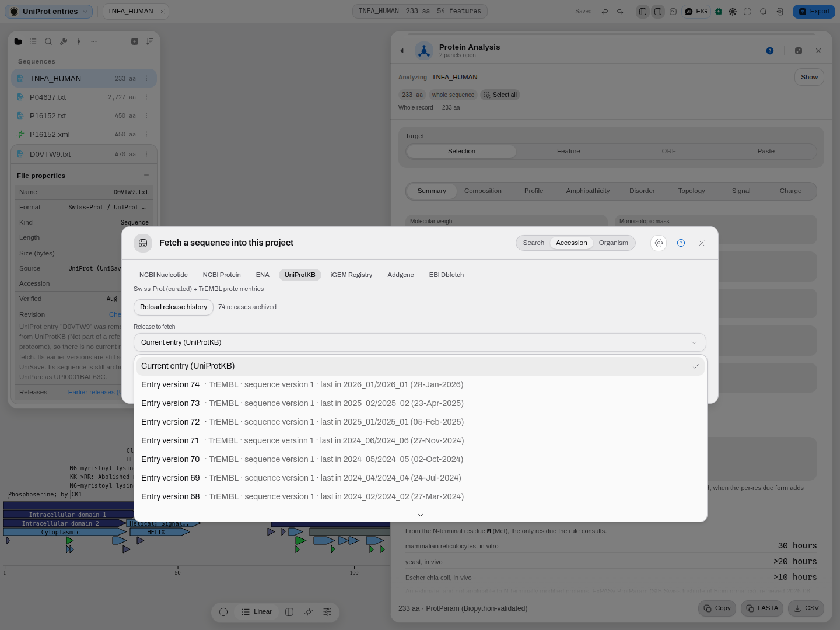Image resolution: width=840 pixels, height=630 pixels.
Task: Click the fullscreen icon in top bar
Action: pos(747,12)
